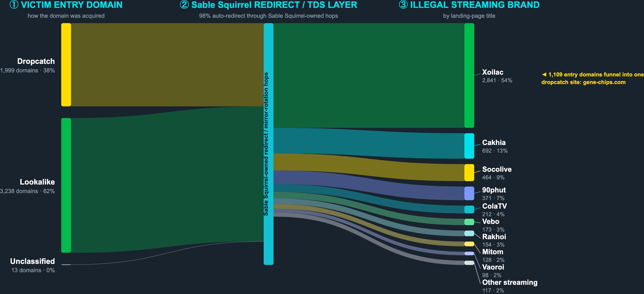Click the 'Lookalike' node label
This screenshot has width=644, height=294.
pos(37,182)
